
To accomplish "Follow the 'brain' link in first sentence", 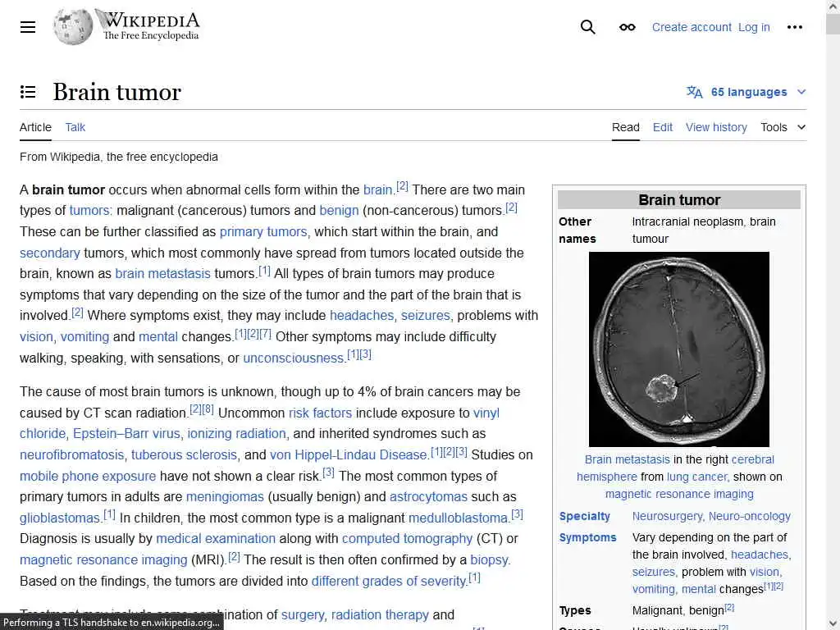I will coord(377,190).
